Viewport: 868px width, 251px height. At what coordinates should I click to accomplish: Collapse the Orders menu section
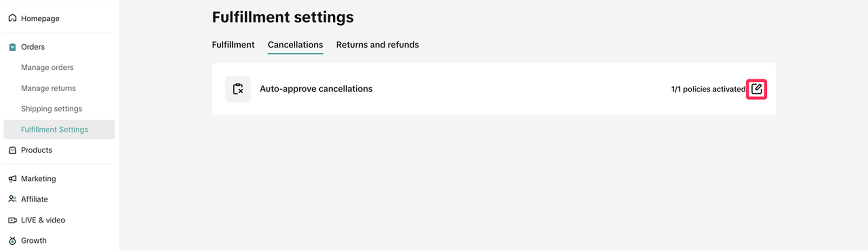click(x=33, y=47)
